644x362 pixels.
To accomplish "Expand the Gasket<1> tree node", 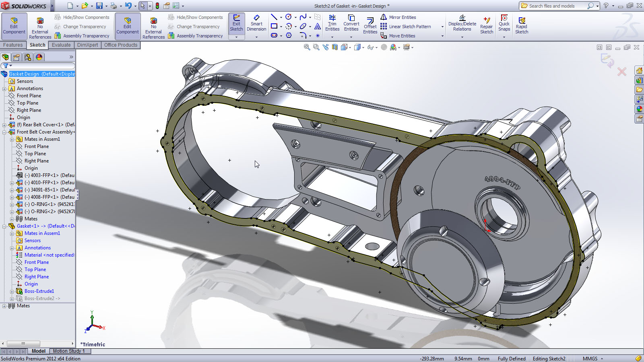I will click(x=4, y=226).
